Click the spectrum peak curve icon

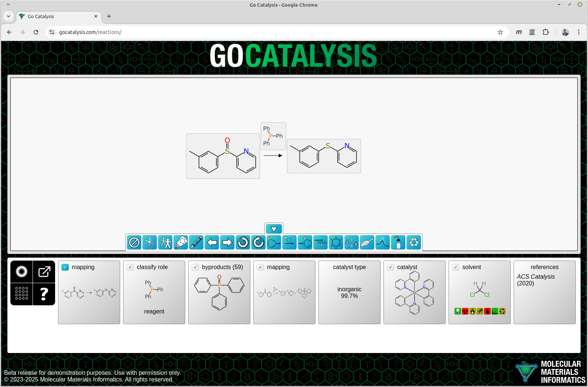pos(382,242)
